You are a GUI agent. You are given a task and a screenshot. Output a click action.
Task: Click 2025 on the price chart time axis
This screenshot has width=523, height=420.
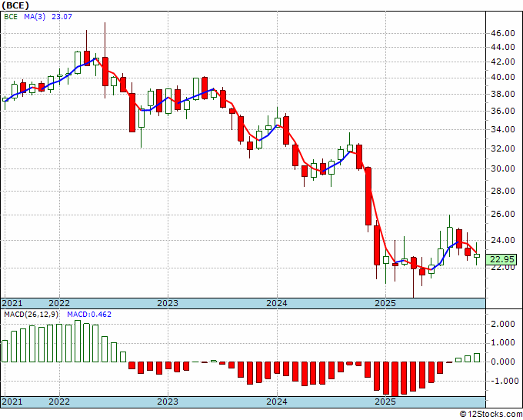click(x=385, y=303)
